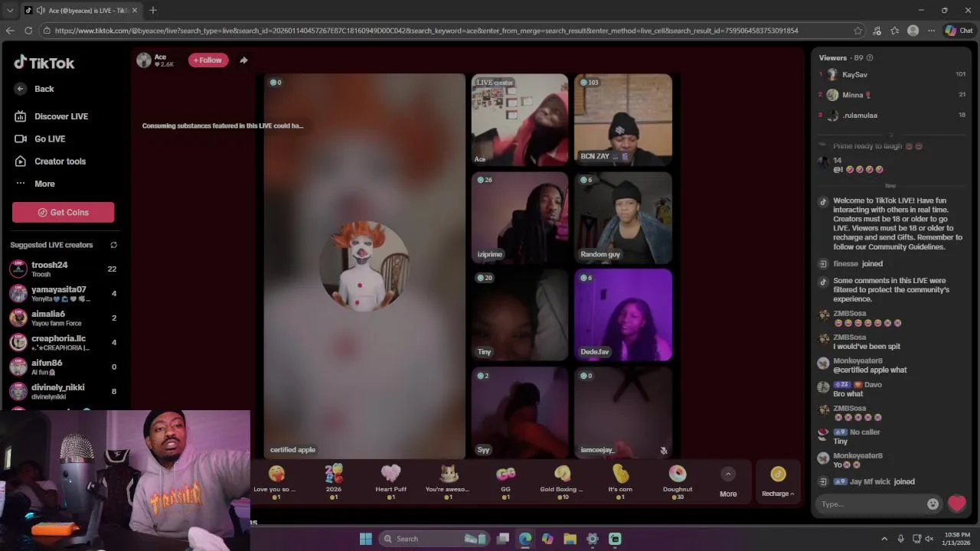The image size is (980, 551).
Task: Select Tiny guest video tile
Action: tap(520, 315)
